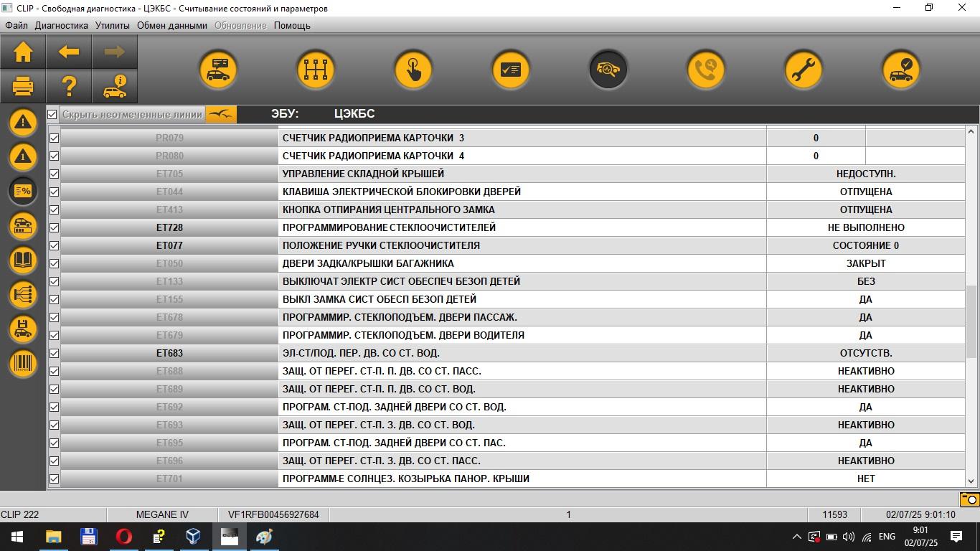Click the scrollbar down arrow of the list
Screen dimensions: 980x551
coord(971,481)
